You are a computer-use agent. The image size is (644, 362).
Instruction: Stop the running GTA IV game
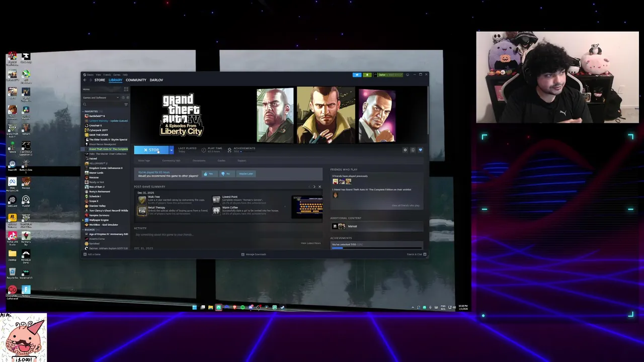pyautogui.click(x=151, y=150)
